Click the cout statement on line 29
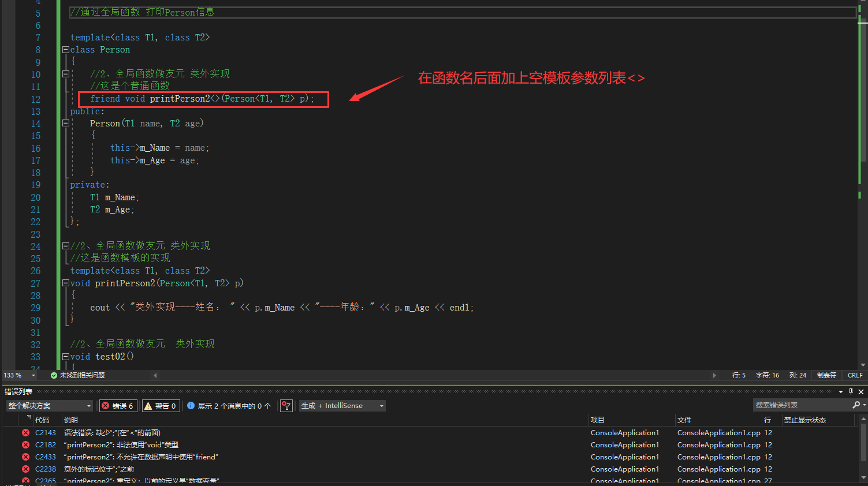Image resolution: width=868 pixels, height=486 pixels. click(x=282, y=308)
